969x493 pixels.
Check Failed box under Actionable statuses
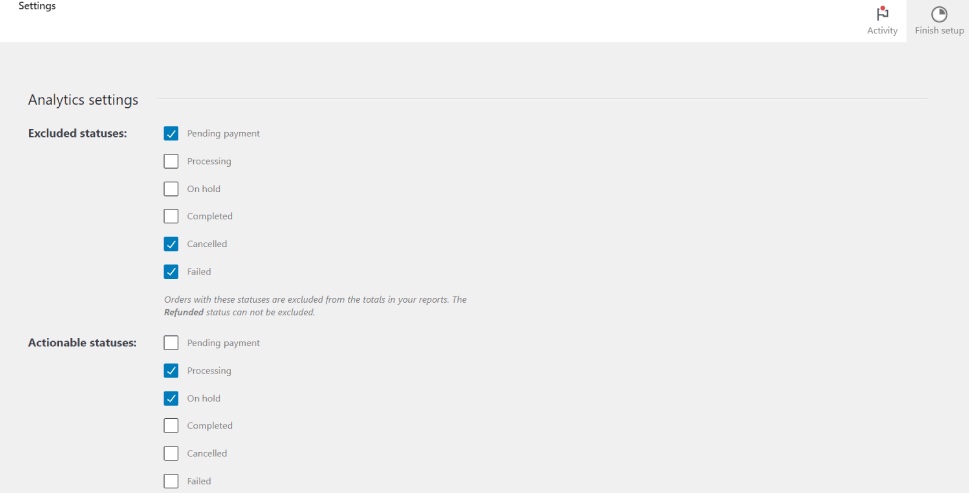click(x=171, y=481)
